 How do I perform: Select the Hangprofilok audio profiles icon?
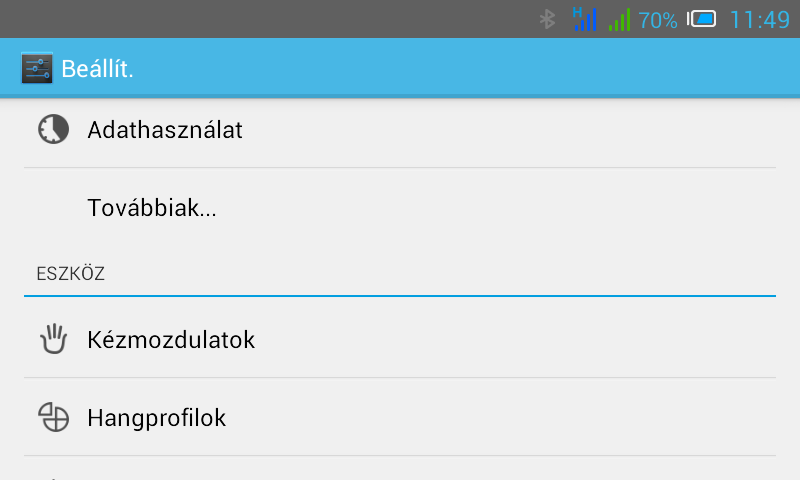tap(53, 417)
